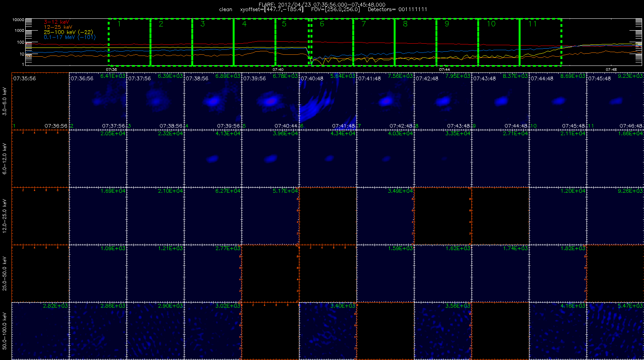
Task: Click the 25.0-50.0 keV row label
Action: point(5,273)
